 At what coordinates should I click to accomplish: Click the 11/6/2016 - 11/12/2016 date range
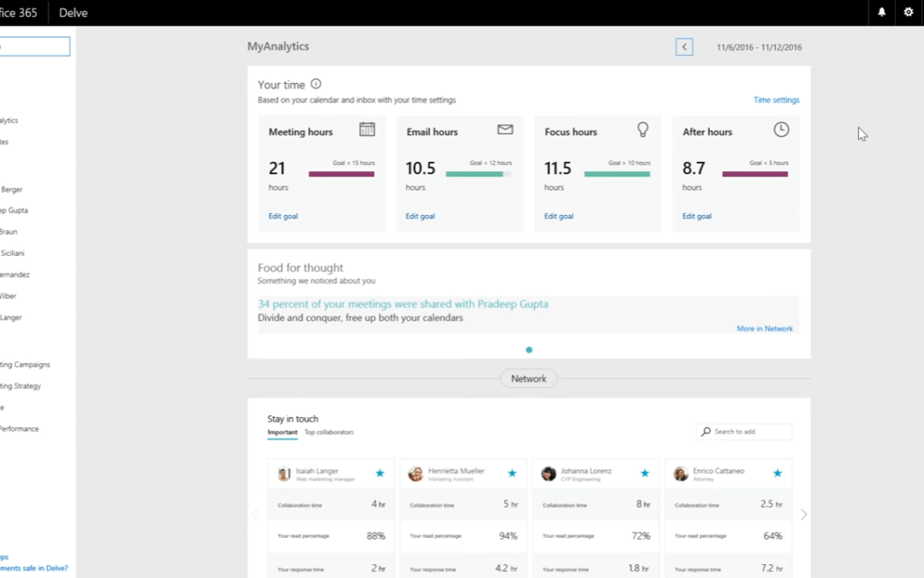(759, 47)
